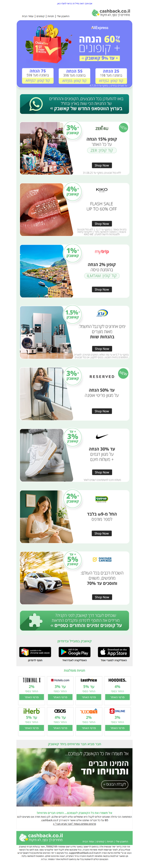Open 'החשבון שלי' in the top navigation
Image resolution: width=149 pixels, height=868 pixels.
[x=63, y=16]
